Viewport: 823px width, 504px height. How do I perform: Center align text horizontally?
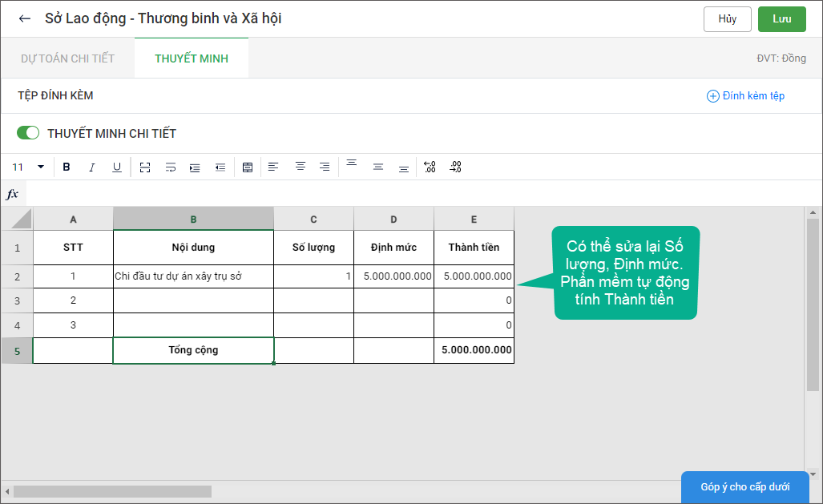point(300,167)
